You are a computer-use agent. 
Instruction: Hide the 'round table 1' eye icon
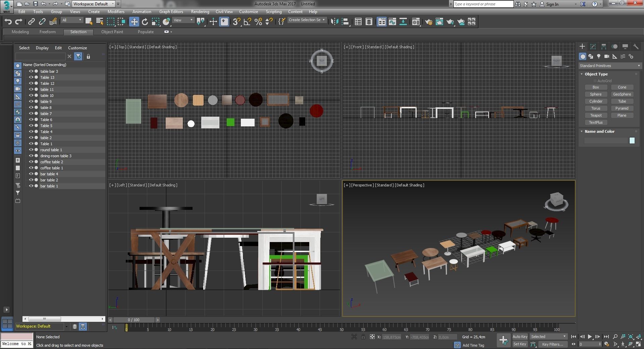(31, 150)
